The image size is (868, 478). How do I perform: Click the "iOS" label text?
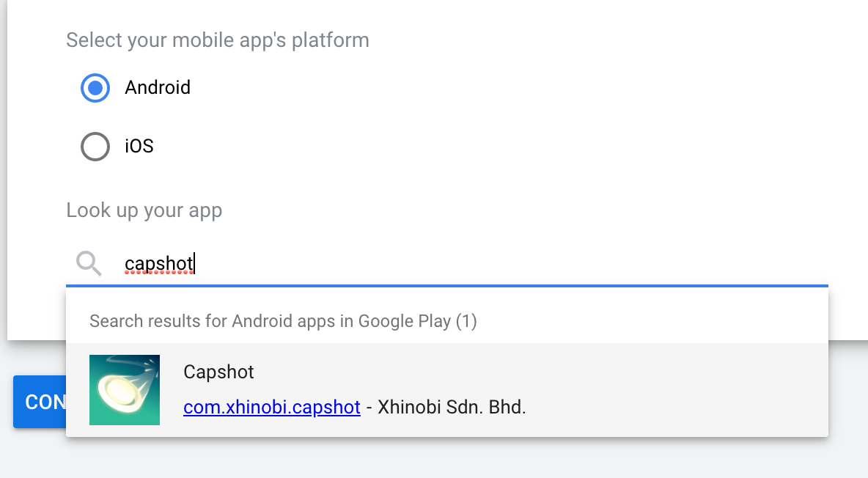click(x=139, y=146)
